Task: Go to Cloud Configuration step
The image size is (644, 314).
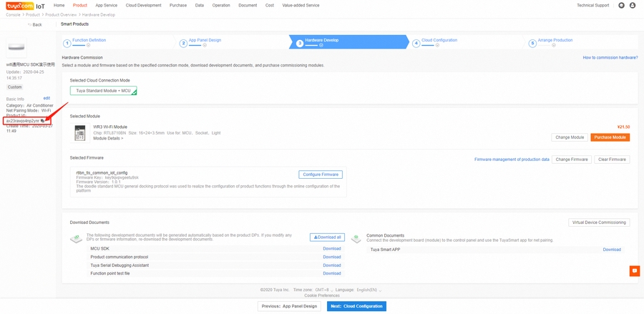Action: pyautogui.click(x=439, y=40)
